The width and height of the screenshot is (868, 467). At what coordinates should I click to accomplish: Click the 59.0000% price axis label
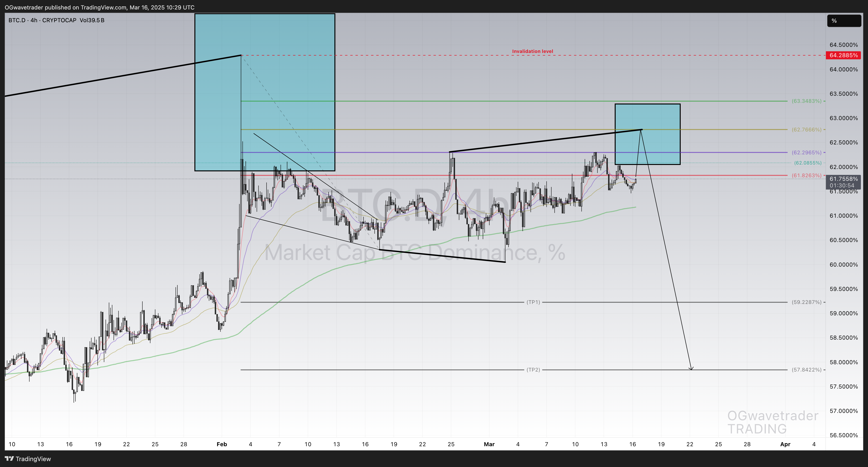[843, 313]
